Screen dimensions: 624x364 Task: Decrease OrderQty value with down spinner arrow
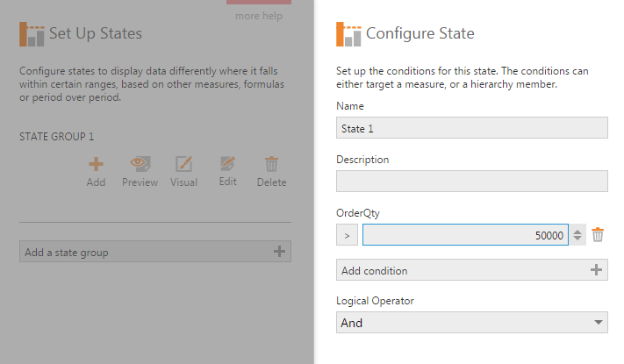(577, 239)
